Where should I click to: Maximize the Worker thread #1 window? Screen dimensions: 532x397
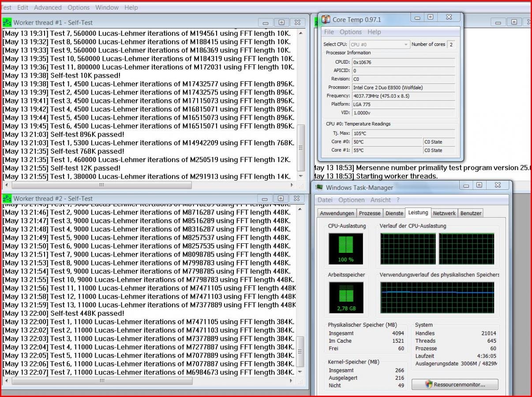[281, 23]
